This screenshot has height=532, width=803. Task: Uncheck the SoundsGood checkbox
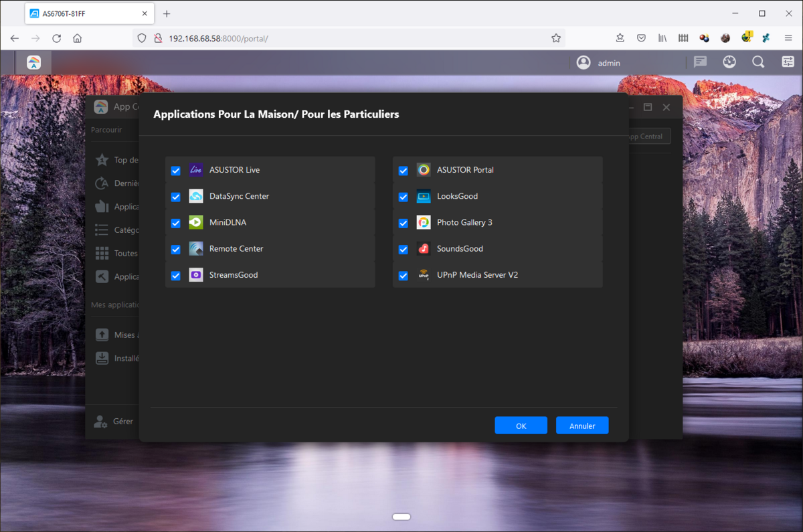pyautogui.click(x=404, y=250)
